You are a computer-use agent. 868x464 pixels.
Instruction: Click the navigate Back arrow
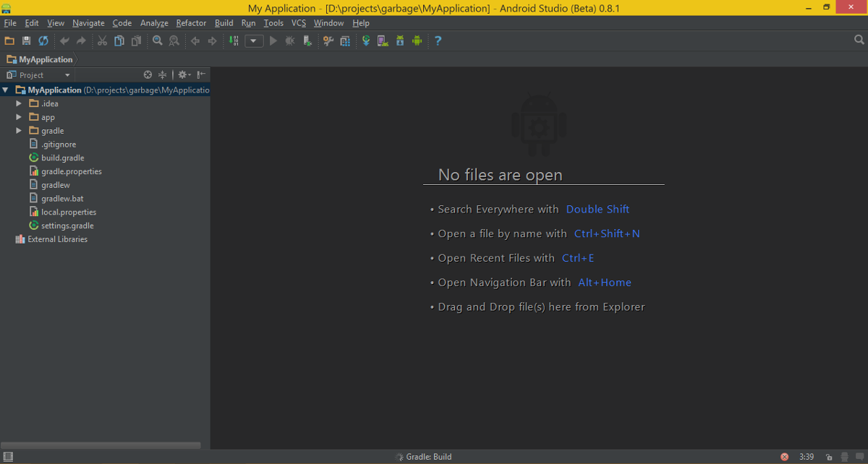coord(195,41)
